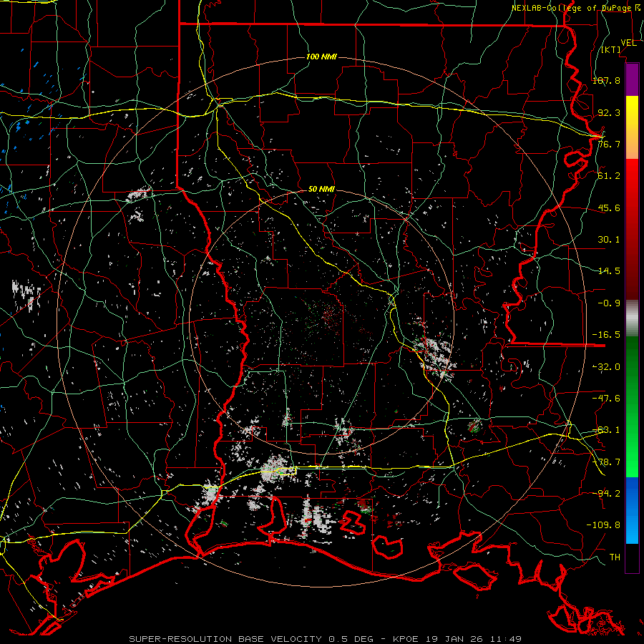Click the 100 NMI range ring label

point(321,57)
